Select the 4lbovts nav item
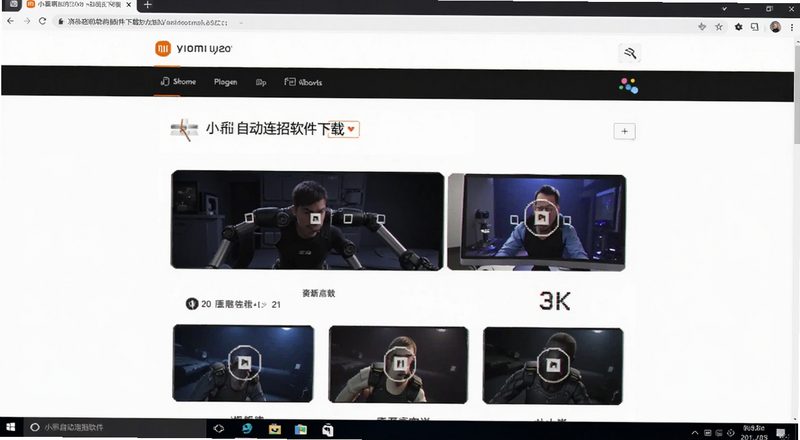Viewport: 800px width, 440px height. pyautogui.click(x=303, y=82)
